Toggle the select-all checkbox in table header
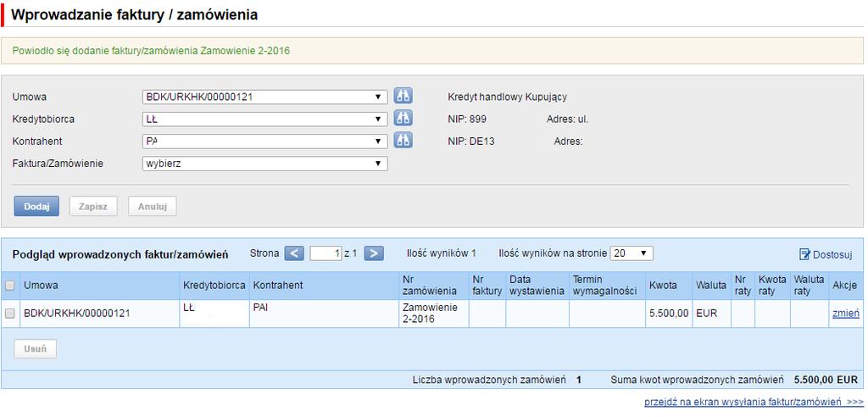This screenshot has width=868, height=417. pyautogui.click(x=9, y=286)
